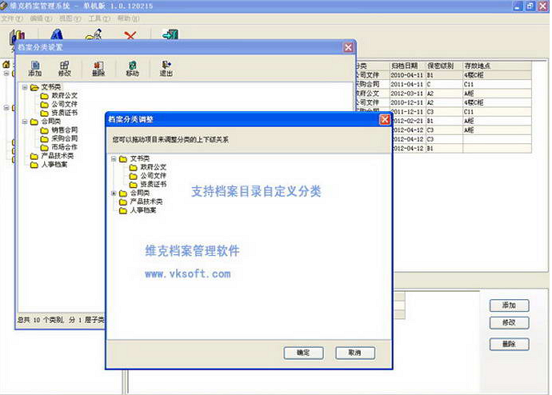Open the 帮助 menu
This screenshot has height=395, width=552.
(128, 18)
